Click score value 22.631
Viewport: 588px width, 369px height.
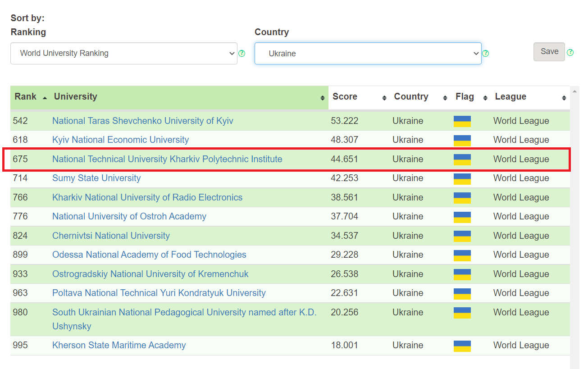pyautogui.click(x=344, y=293)
